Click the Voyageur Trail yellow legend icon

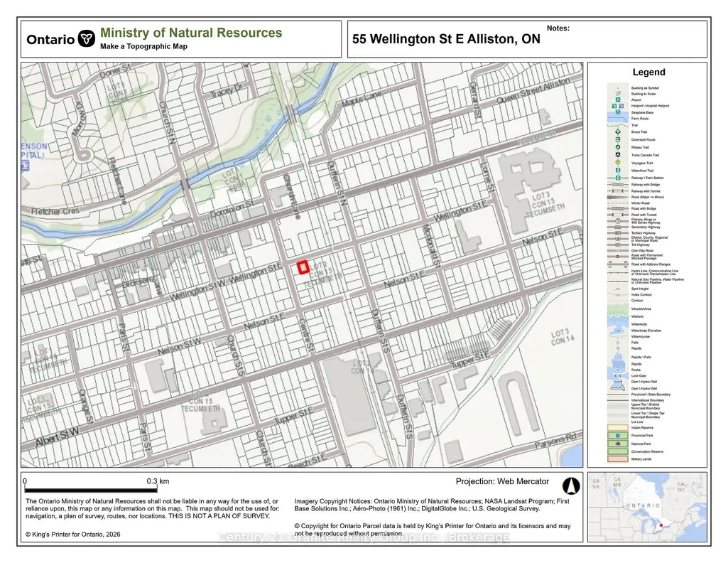[618, 163]
